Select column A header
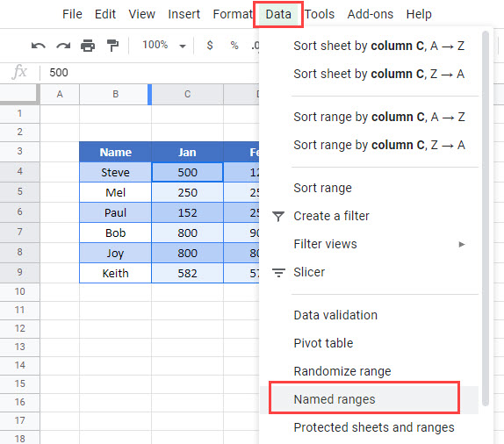Image resolution: width=504 pixels, height=444 pixels. [60, 94]
